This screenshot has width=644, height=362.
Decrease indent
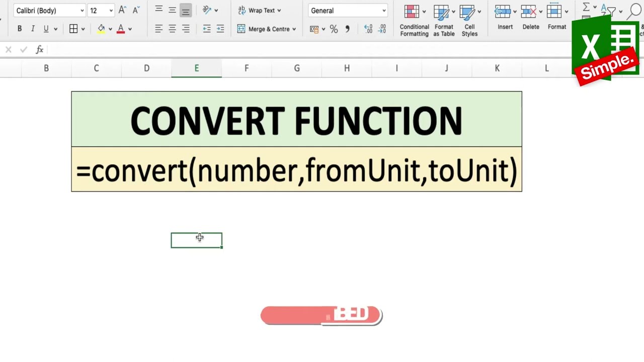(x=207, y=29)
